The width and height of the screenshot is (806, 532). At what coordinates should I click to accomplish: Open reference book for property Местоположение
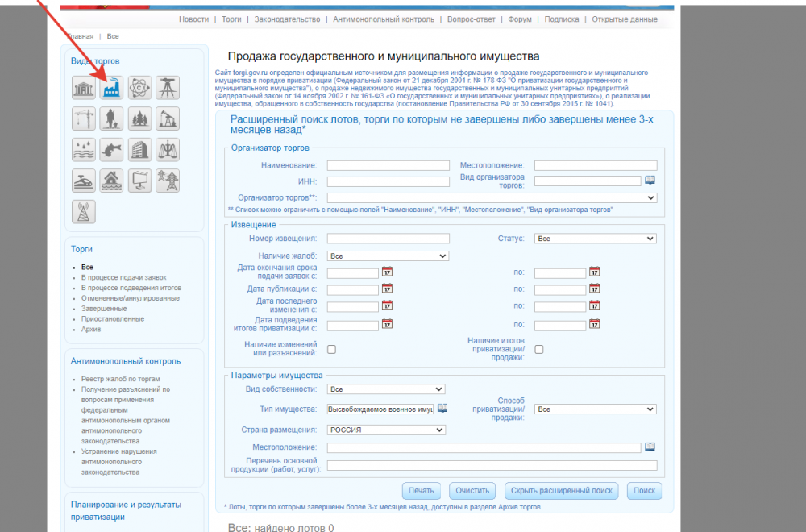pos(650,447)
